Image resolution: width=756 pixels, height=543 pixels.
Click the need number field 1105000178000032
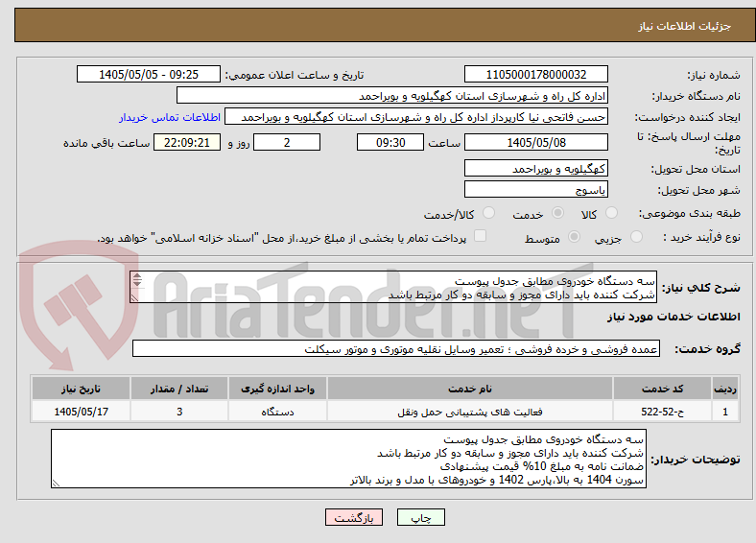coord(535,74)
